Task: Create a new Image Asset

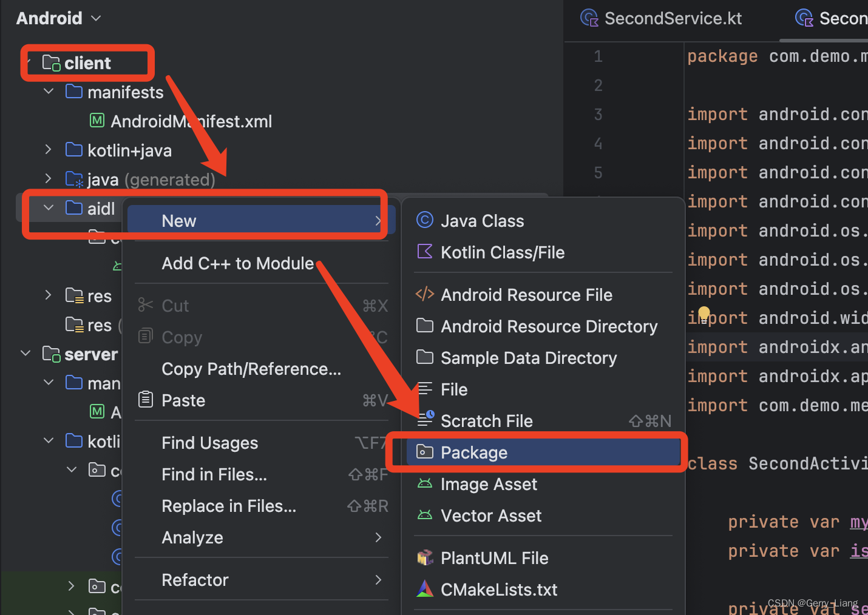Action: (543, 484)
